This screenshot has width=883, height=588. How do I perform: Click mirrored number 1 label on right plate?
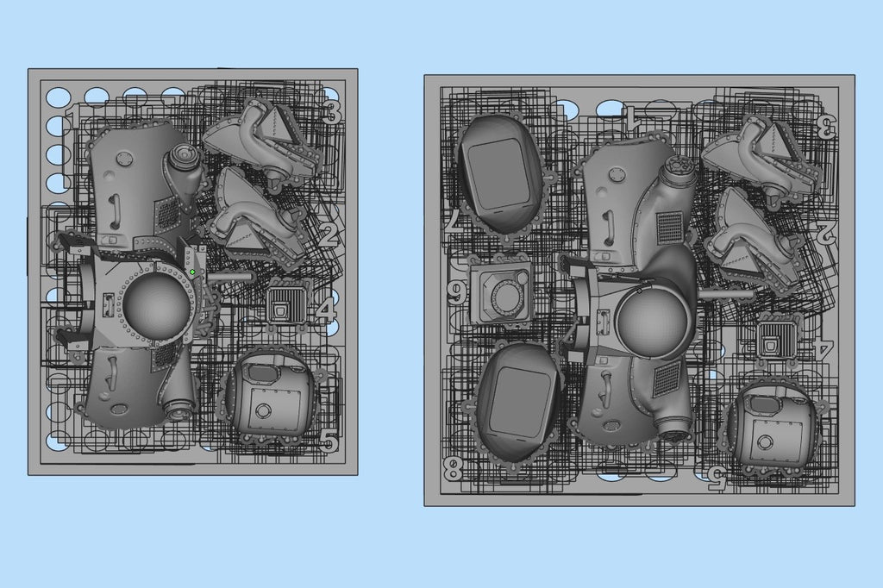pyautogui.click(x=635, y=118)
